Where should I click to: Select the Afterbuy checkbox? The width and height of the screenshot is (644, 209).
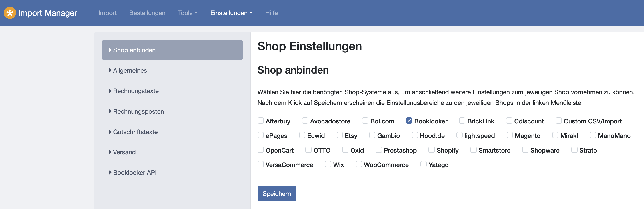pyautogui.click(x=260, y=121)
